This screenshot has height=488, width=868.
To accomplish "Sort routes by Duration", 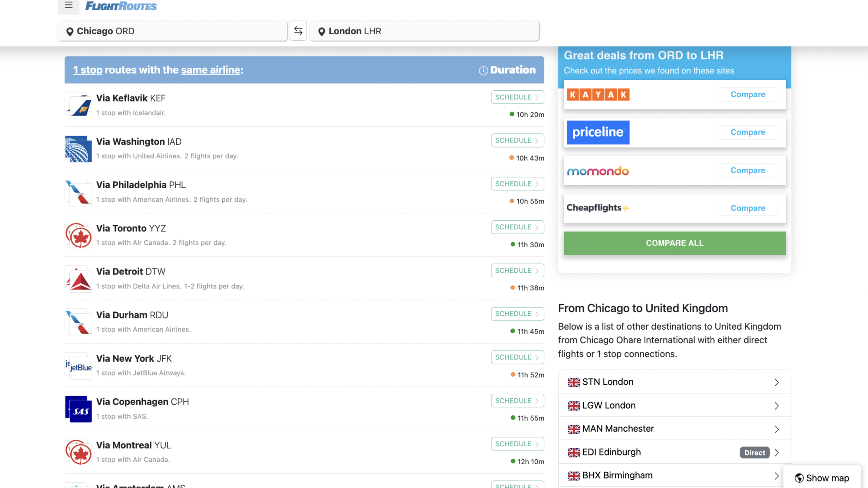I will coord(507,70).
